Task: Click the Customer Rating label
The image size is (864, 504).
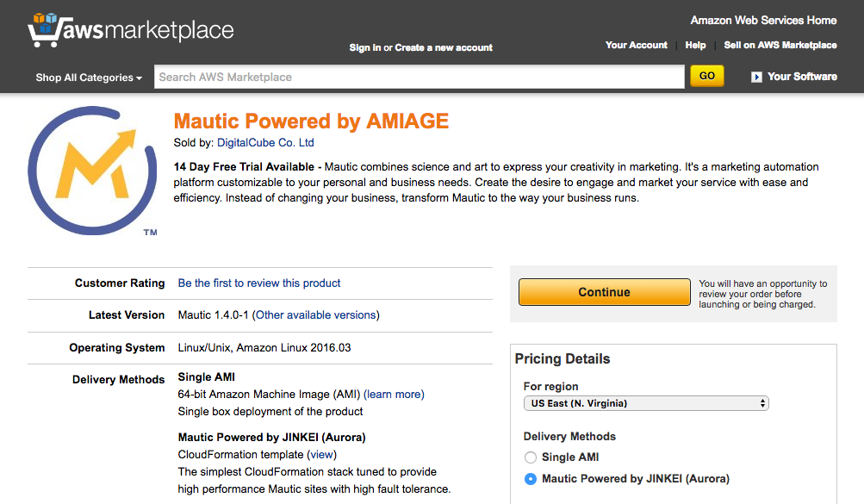Action: click(120, 283)
